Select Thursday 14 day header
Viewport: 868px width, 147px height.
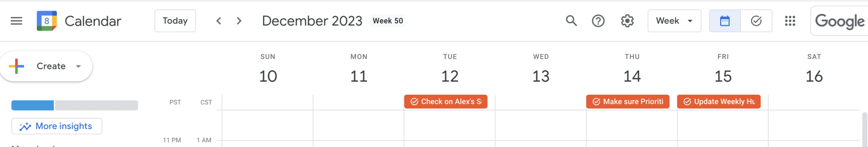[632, 76]
